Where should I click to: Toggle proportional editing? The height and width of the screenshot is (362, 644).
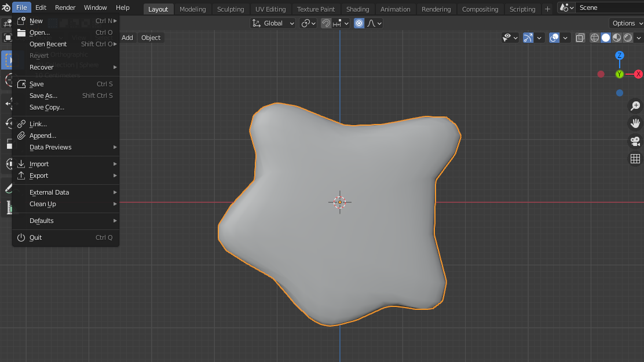359,23
